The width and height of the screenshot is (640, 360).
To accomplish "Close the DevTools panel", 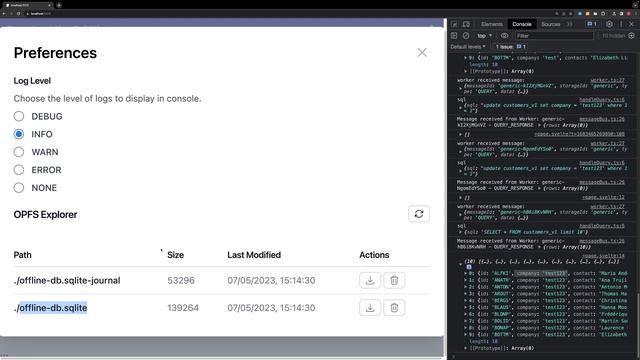I will pos(631,24).
